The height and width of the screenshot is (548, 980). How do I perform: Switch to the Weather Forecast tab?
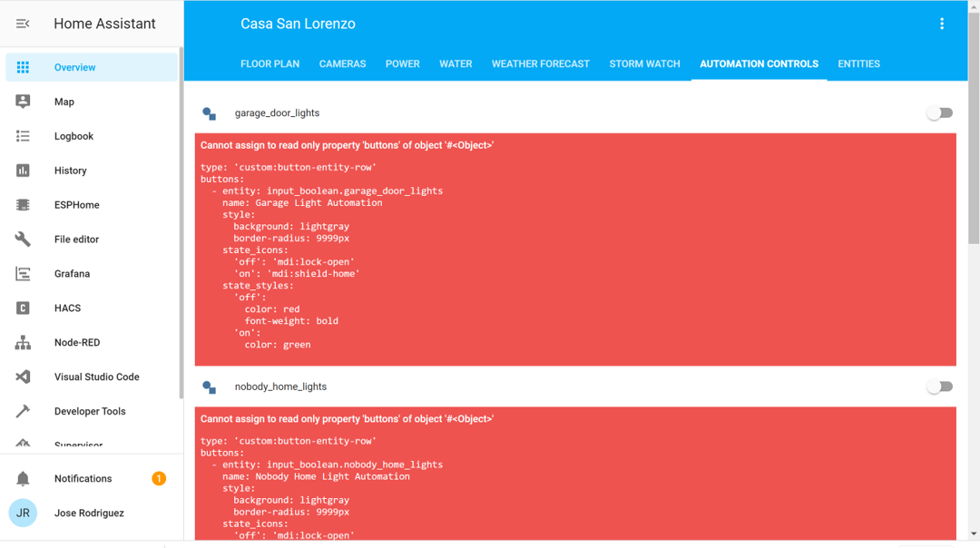click(x=540, y=64)
